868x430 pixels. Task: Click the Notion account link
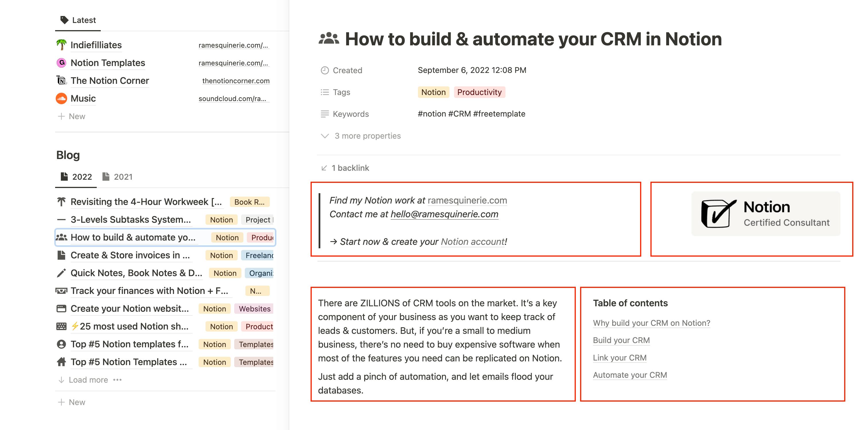coord(472,242)
